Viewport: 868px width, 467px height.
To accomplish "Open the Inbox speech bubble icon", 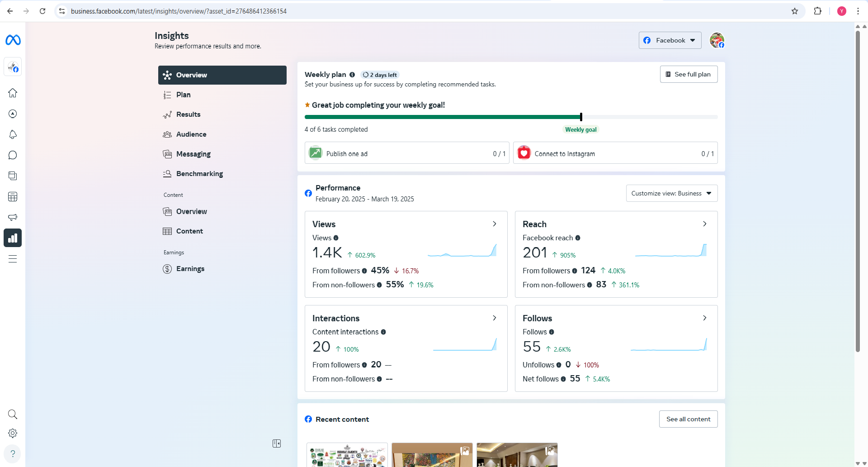I will click(x=13, y=155).
